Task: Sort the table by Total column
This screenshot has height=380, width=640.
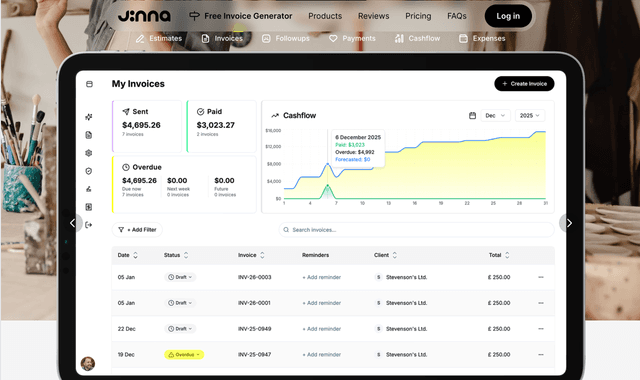Action: pyautogui.click(x=507, y=255)
